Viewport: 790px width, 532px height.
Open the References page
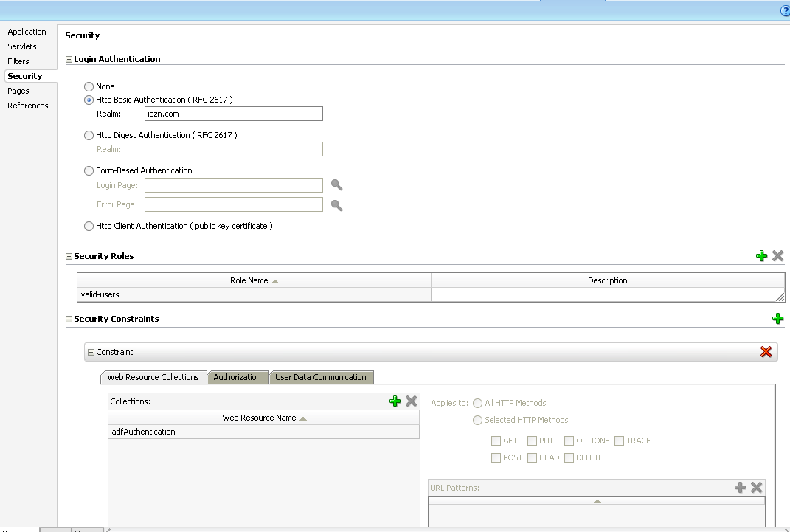coord(28,106)
